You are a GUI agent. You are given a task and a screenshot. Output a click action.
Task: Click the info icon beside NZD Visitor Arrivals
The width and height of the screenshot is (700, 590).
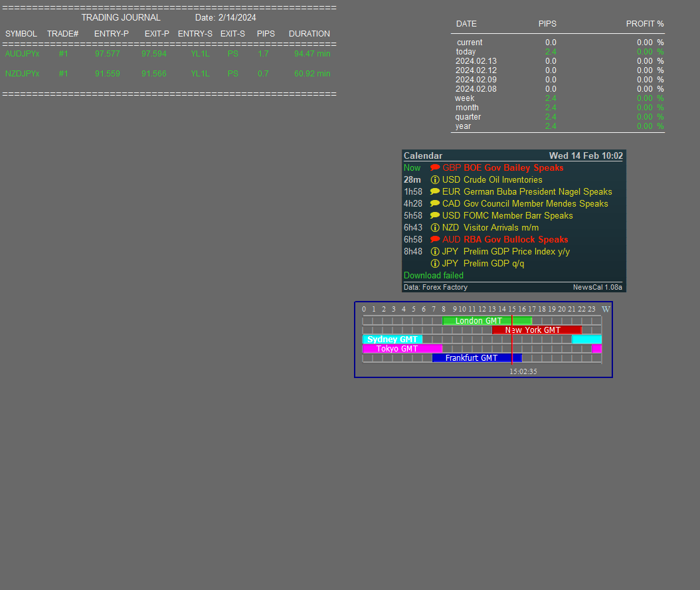435,228
